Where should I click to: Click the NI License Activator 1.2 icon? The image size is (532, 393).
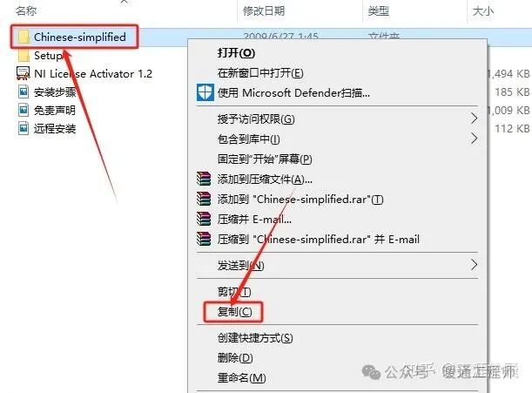point(23,73)
